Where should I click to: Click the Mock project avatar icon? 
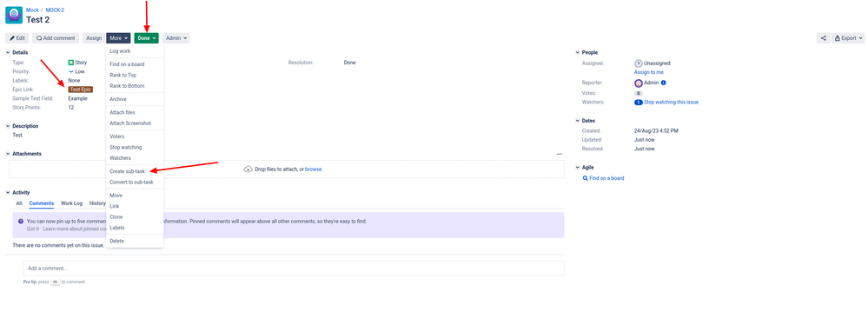(14, 15)
